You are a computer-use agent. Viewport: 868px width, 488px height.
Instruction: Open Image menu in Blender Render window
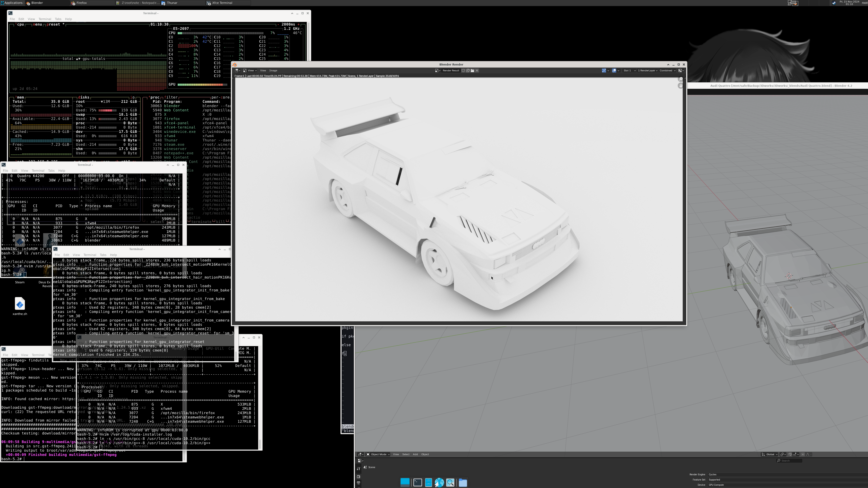273,70
